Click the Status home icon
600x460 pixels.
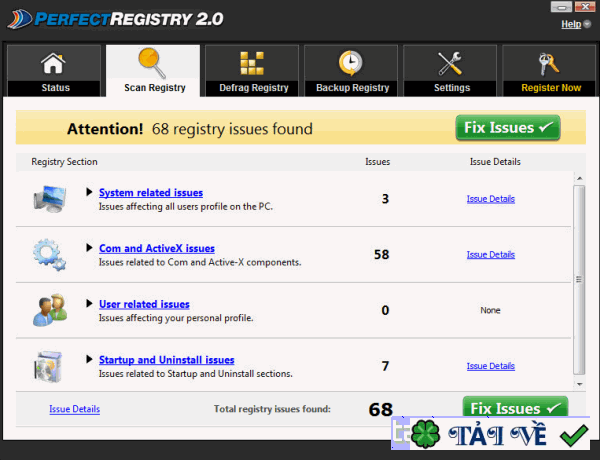click(x=53, y=63)
